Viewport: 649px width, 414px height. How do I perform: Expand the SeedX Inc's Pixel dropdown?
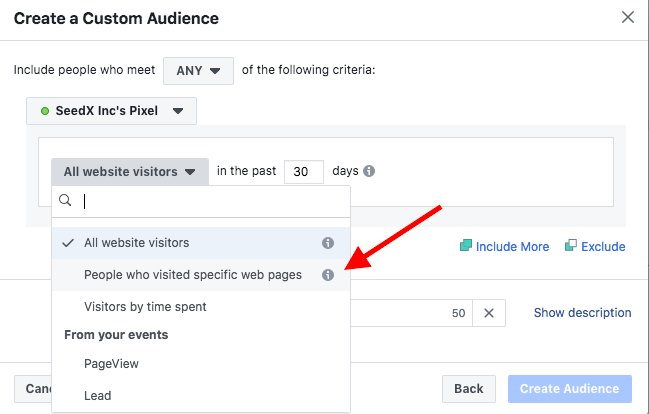point(112,111)
